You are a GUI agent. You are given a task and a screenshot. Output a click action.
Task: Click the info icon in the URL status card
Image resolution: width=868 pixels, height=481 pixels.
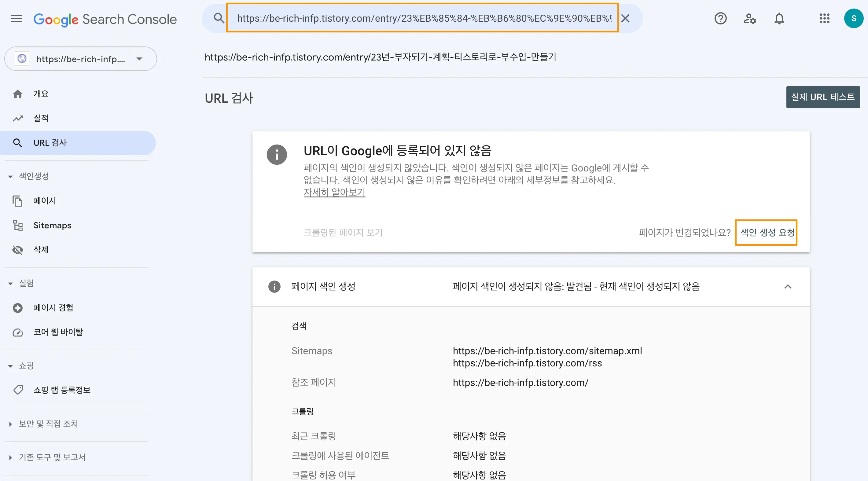click(x=277, y=155)
